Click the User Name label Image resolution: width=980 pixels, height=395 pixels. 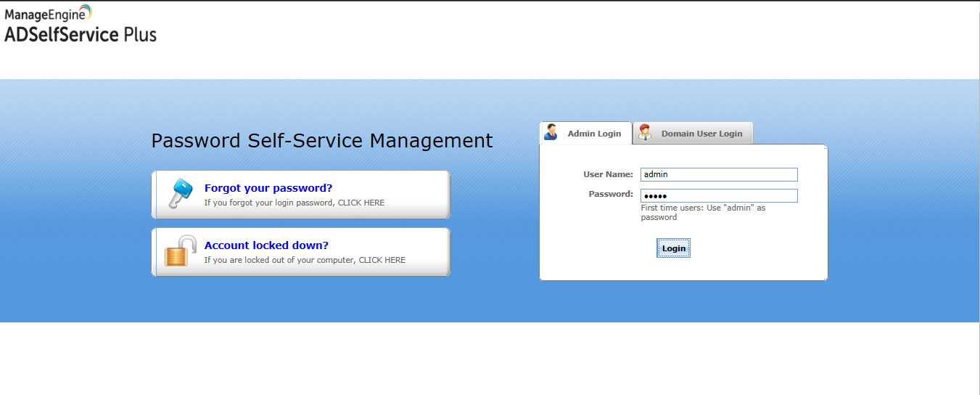tap(608, 174)
